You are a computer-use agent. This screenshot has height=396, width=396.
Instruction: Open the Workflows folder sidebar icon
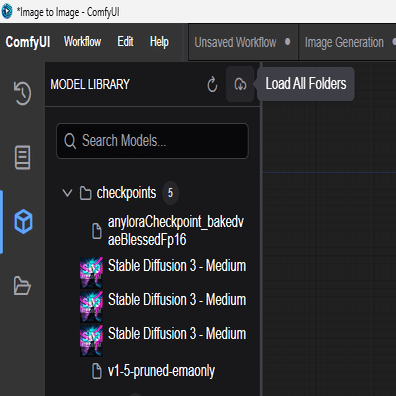coord(22,286)
